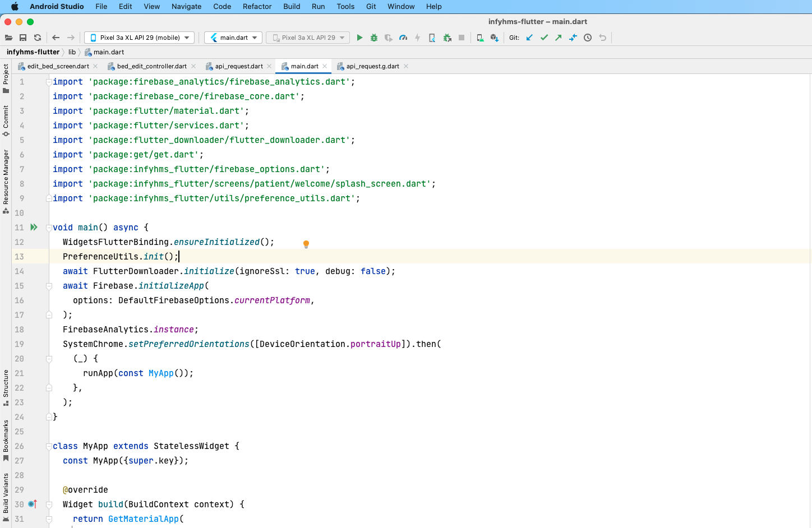
Task: Commit changes using the Git checkmark icon
Action: coord(544,38)
